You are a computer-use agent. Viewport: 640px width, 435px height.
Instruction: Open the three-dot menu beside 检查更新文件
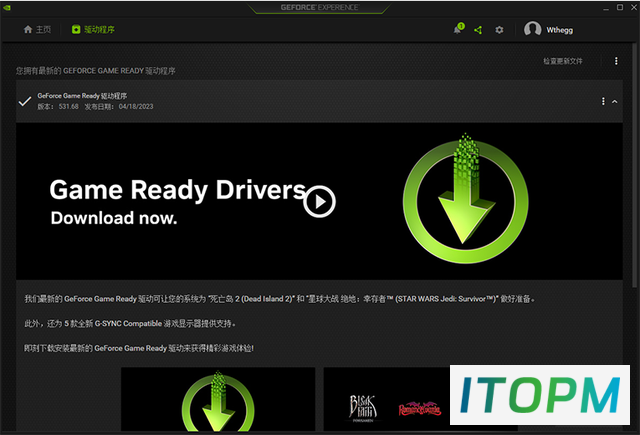coord(616,61)
